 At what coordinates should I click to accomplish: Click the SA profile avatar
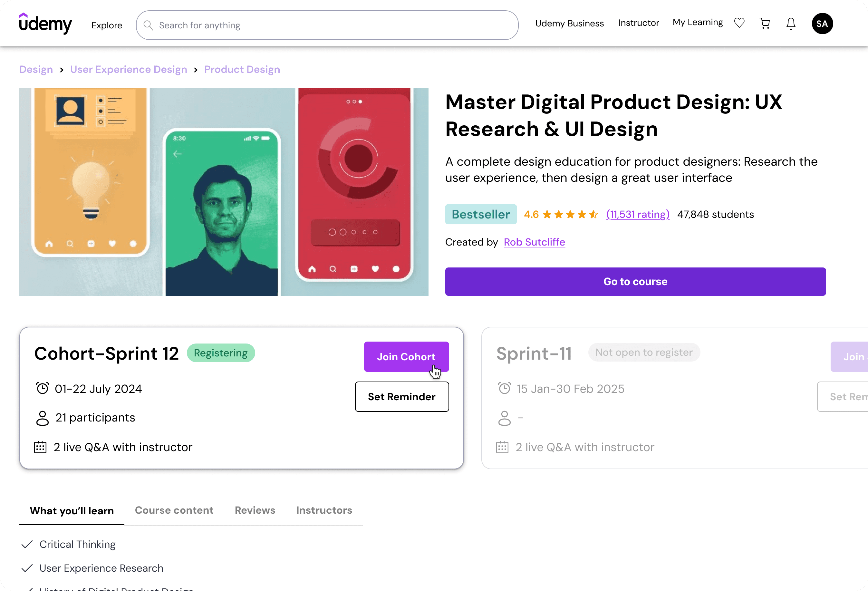pyautogui.click(x=822, y=23)
